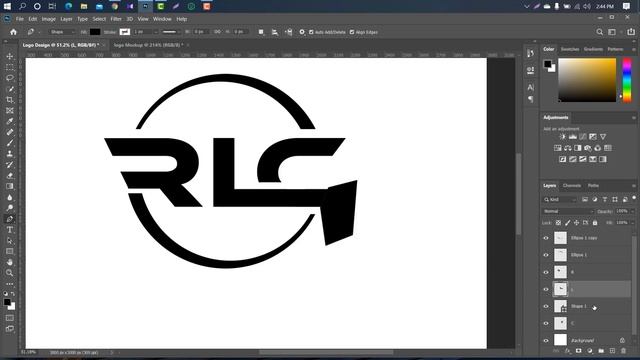Go to the Home screen icon
The image size is (640, 360).
[x=13, y=32]
